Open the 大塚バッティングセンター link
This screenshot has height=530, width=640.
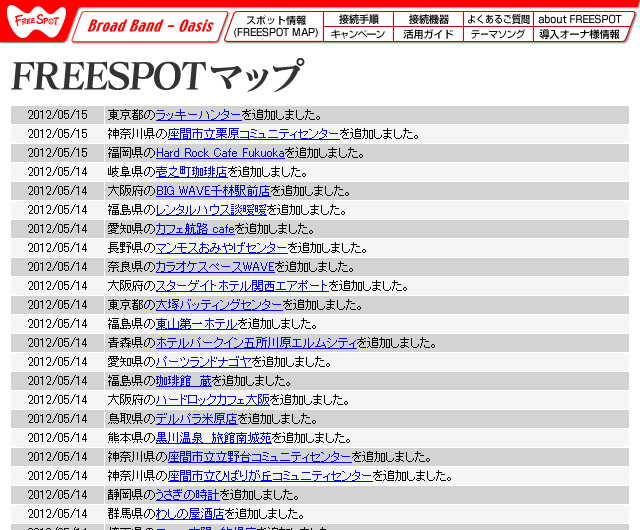coord(219,305)
